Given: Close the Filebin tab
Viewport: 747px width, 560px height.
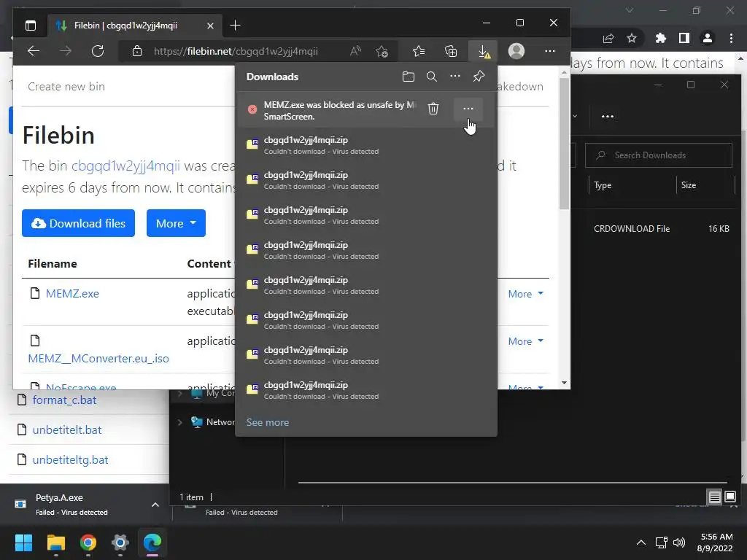Looking at the screenshot, I should pyautogui.click(x=210, y=26).
